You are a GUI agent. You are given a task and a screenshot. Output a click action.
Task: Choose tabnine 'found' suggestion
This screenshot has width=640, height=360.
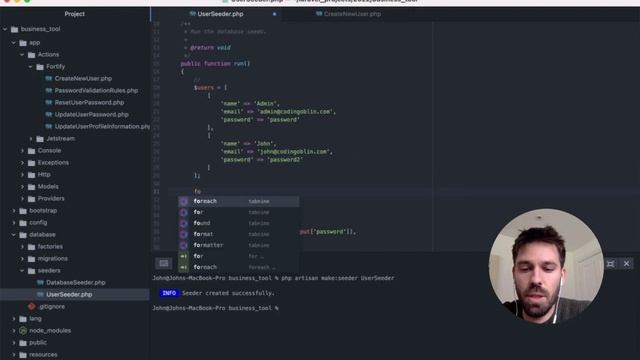pos(238,223)
